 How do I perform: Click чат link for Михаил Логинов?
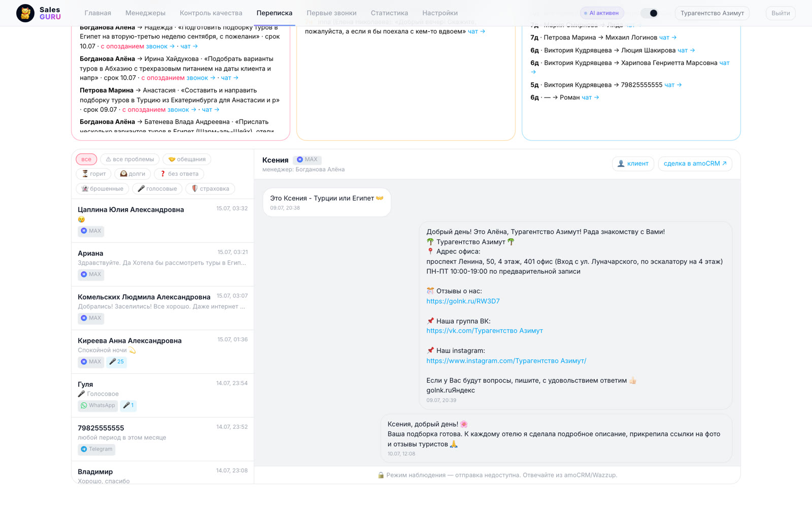pos(668,38)
